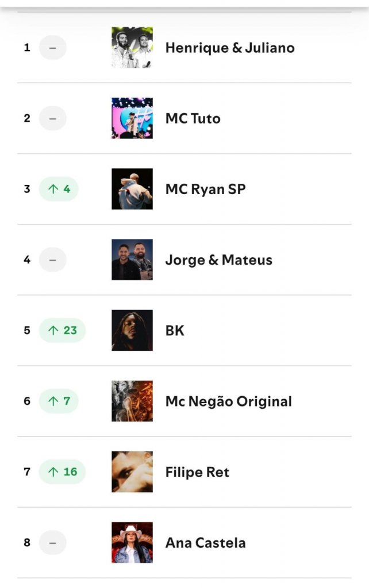The image size is (369, 588).
Task: Select MC Ryan SP's thumbnail image
Action: pyautogui.click(x=132, y=189)
